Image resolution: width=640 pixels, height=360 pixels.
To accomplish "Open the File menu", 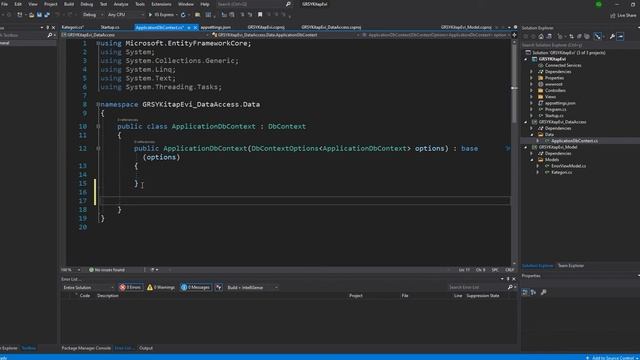I will point(4,4).
